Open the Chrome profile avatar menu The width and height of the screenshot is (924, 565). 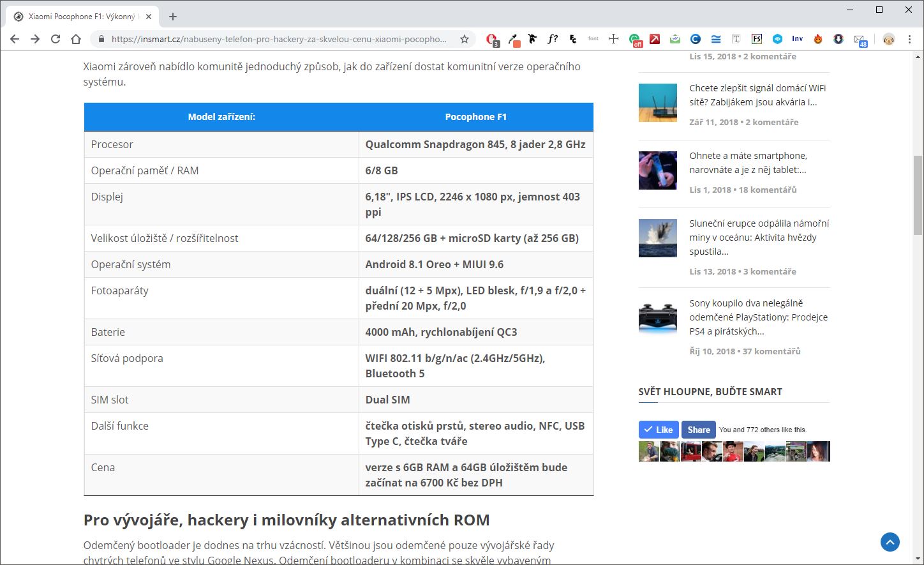889,39
